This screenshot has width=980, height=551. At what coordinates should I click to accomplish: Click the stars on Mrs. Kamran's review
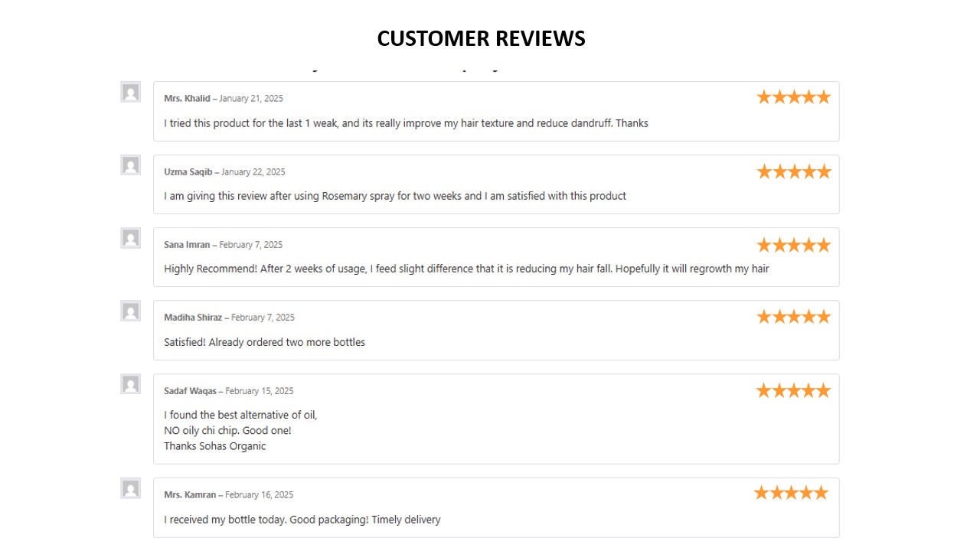(791, 493)
